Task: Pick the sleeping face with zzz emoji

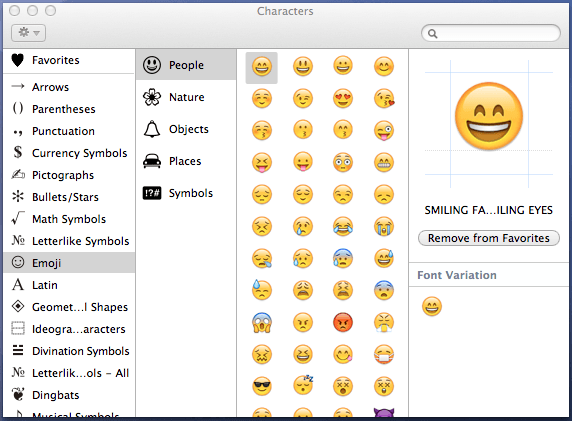Action: [303, 385]
